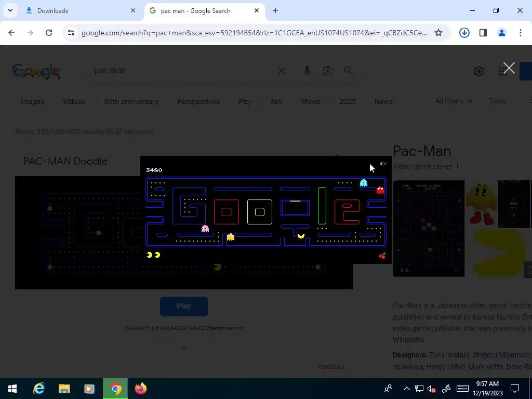Go back with the browser back arrow

coord(11,33)
